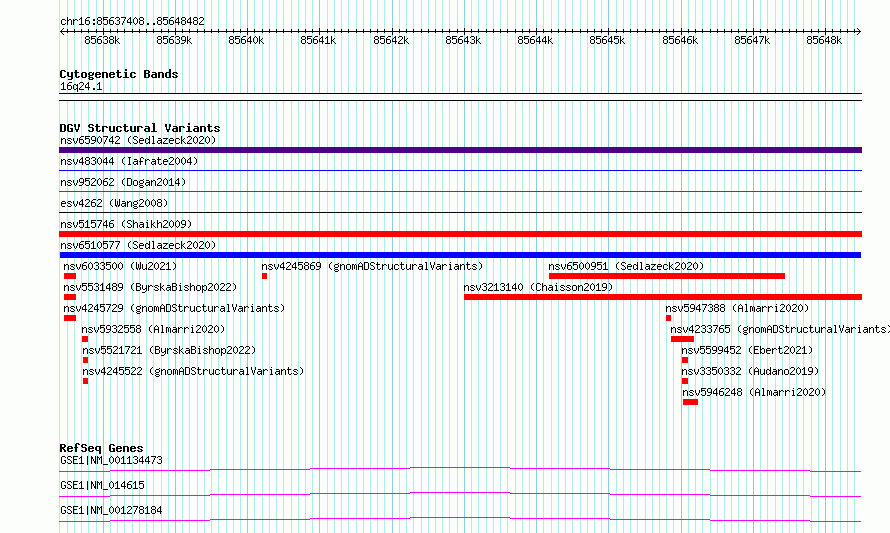Open nsv6033500 (Wu2021) variant label
890x533 pixels.
pos(120,266)
